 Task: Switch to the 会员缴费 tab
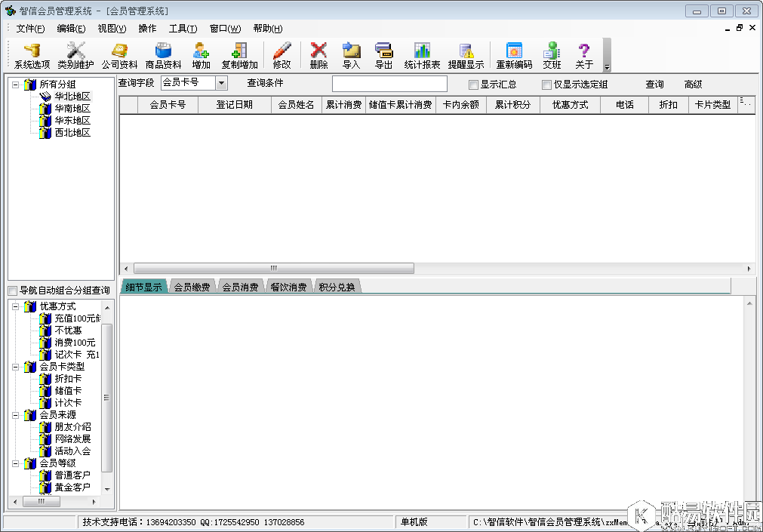192,288
